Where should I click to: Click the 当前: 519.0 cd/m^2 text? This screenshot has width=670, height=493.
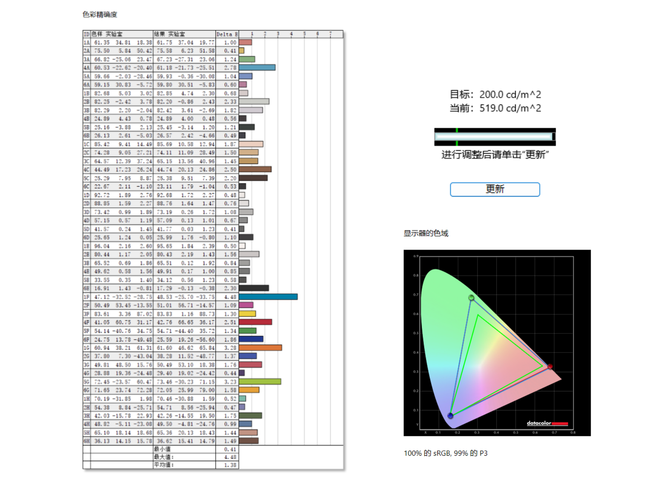[x=495, y=108]
